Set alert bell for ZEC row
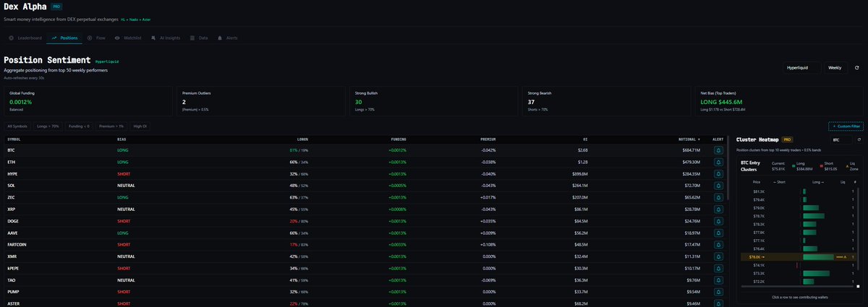Viewport: 868px width, 307px height. (x=718, y=197)
